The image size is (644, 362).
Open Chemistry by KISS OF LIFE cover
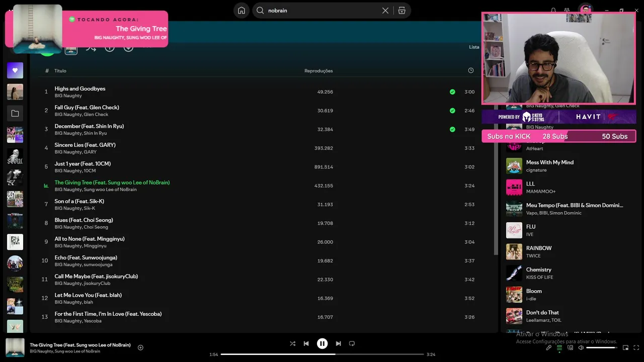click(514, 273)
